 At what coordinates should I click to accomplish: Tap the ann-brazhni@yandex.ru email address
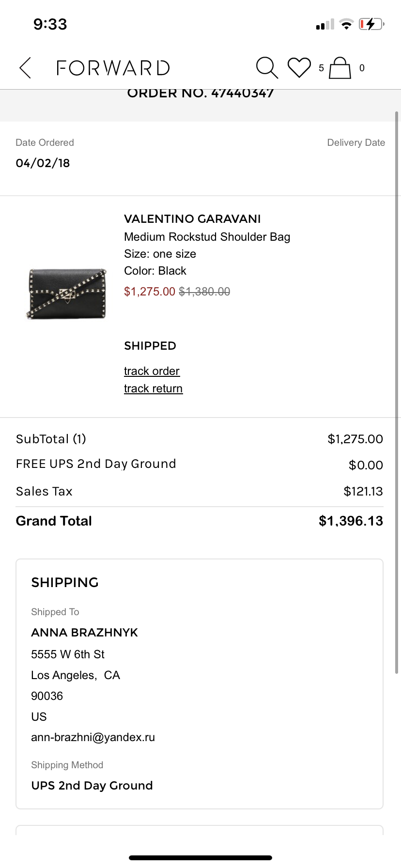93,737
